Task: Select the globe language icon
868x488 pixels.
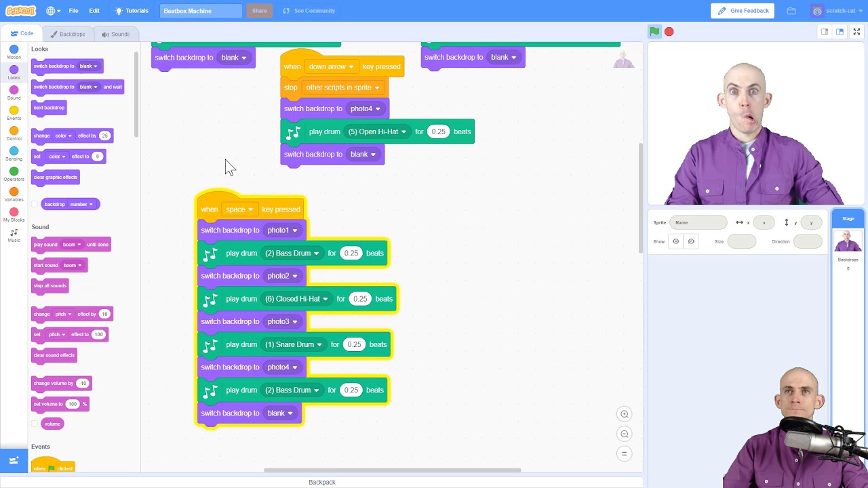Action: pyautogui.click(x=53, y=11)
